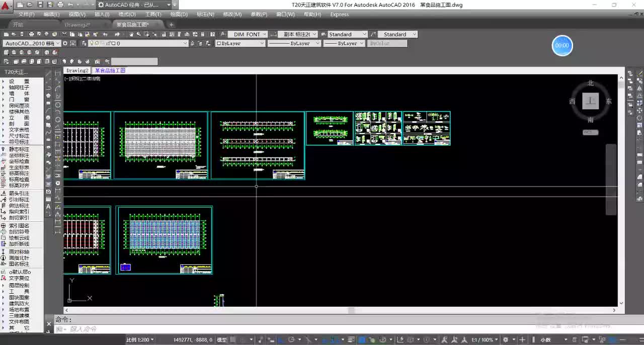Image resolution: width=644 pixels, height=345 pixels.
Task: Click the blue 00:00 recording timer
Action: pos(562,45)
